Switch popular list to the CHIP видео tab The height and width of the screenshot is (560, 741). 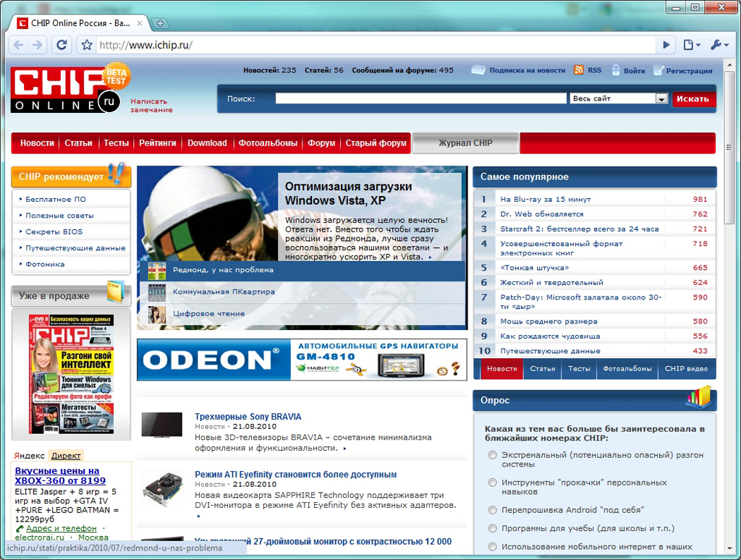(x=686, y=368)
